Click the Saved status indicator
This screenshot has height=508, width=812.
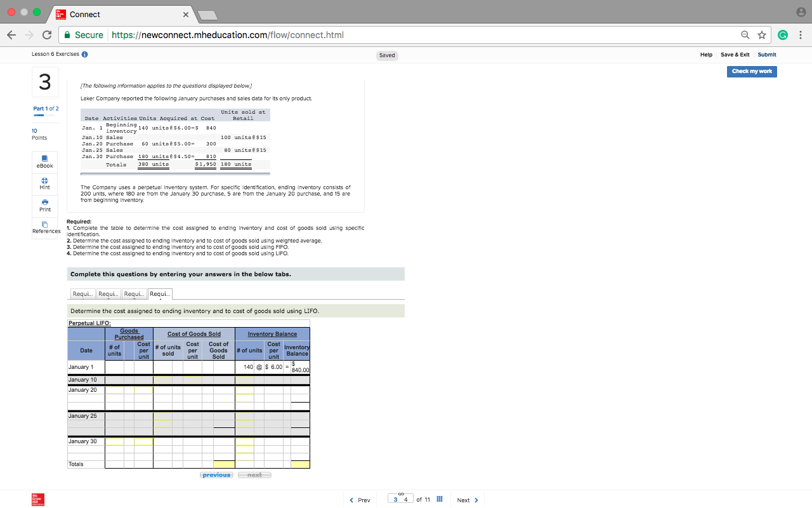[386, 55]
